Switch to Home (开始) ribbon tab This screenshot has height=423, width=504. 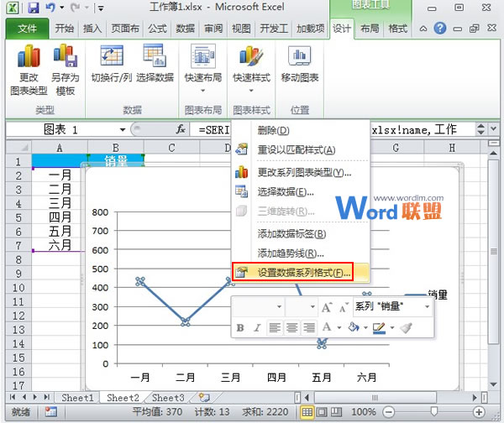click(64, 29)
